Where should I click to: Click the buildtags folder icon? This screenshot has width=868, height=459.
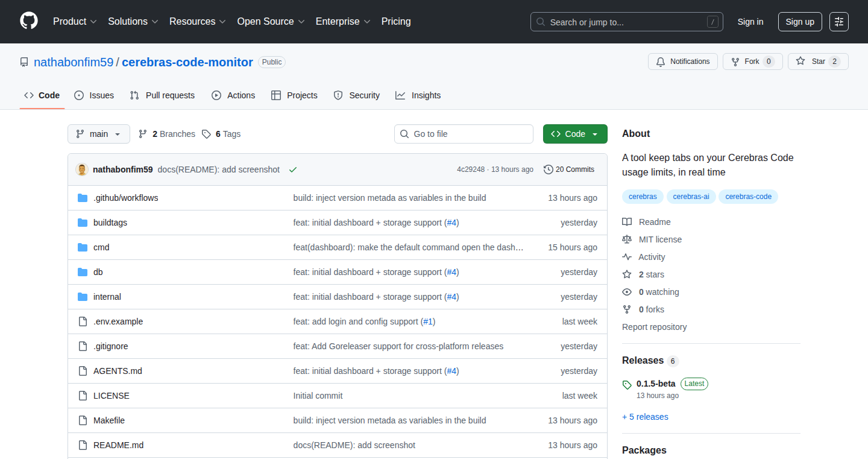pyautogui.click(x=83, y=223)
